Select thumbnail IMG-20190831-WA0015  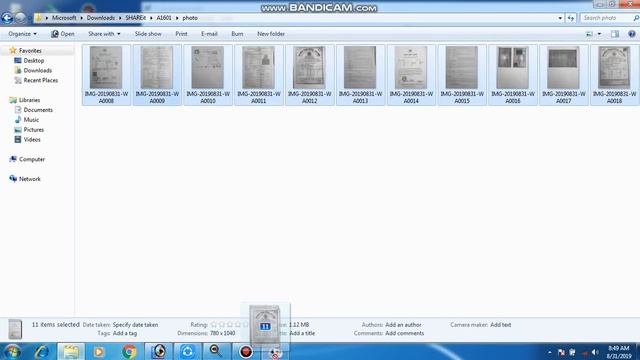462,75
